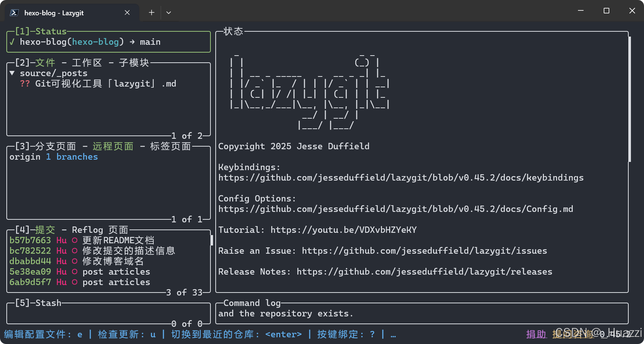Click commit graph circle for dbabbd44
Screen dimensions: 644x344
pos(75,261)
